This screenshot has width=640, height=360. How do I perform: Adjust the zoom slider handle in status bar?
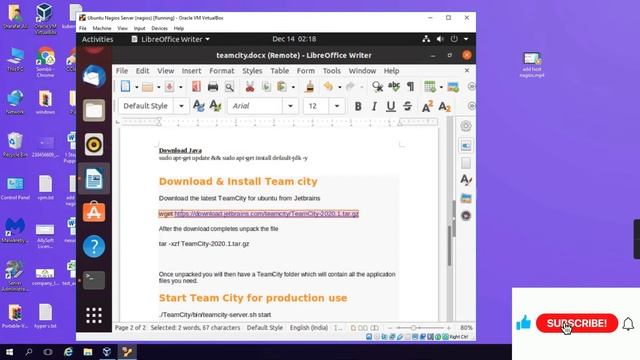413,328
